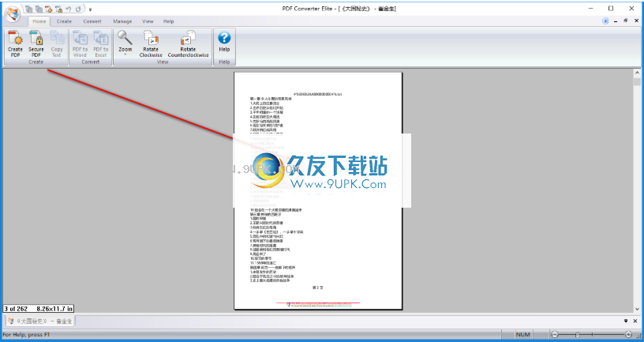The height and width of the screenshot is (342, 644).
Task: Switch to the Convert ribbon tab
Action: click(x=92, y=21)
